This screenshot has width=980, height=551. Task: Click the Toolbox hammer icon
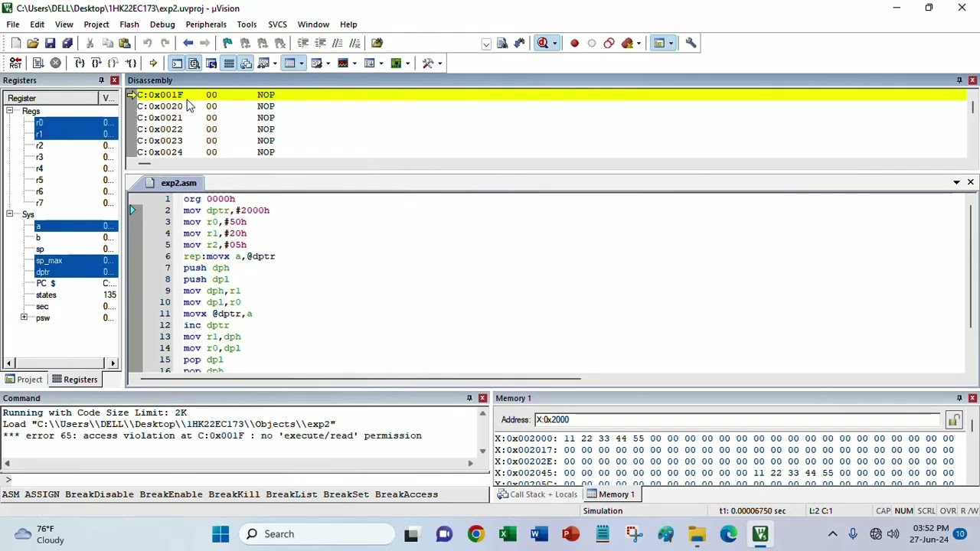pyautogui.click(x=428, y=63)
